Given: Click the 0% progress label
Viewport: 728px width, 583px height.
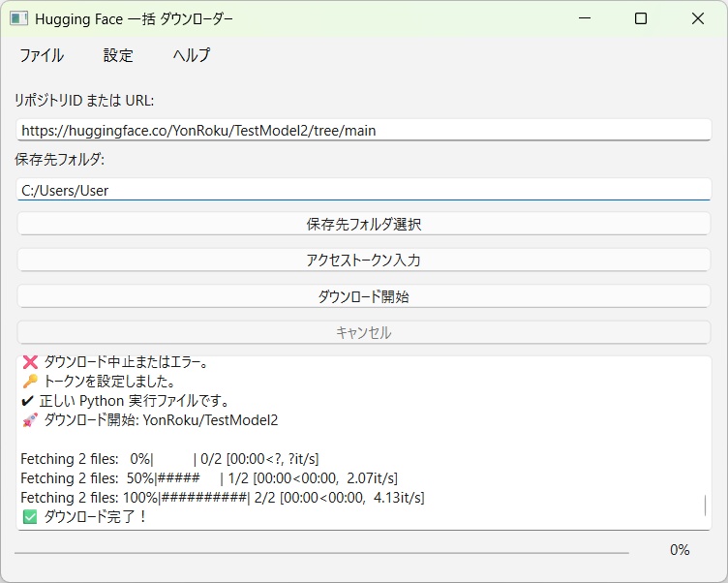Looking at the screenshot, I should click(x=680, y=550).
